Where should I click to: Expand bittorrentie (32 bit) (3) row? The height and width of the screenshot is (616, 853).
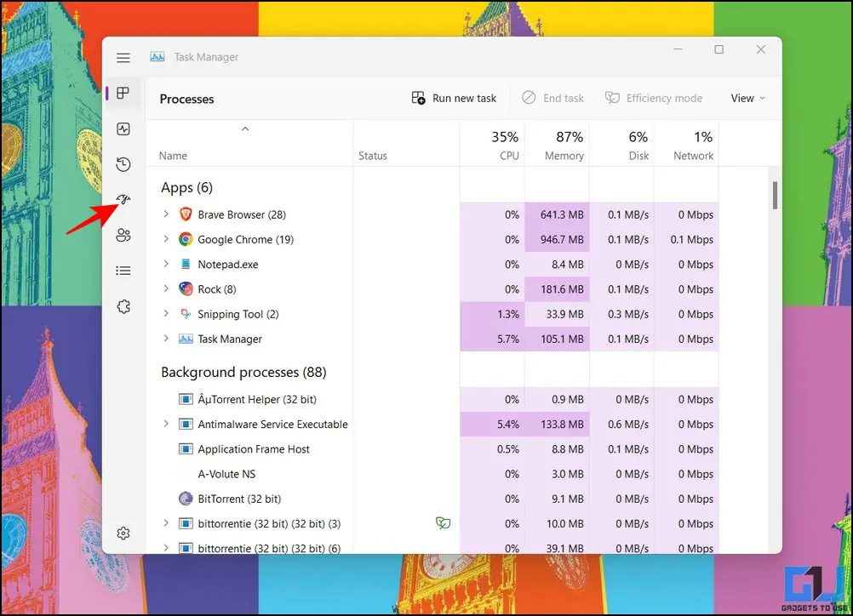coord(166,523)
